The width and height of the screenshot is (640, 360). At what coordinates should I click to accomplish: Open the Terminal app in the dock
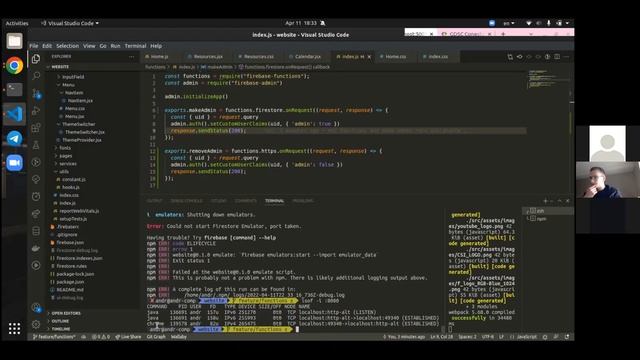pos(14,89)
